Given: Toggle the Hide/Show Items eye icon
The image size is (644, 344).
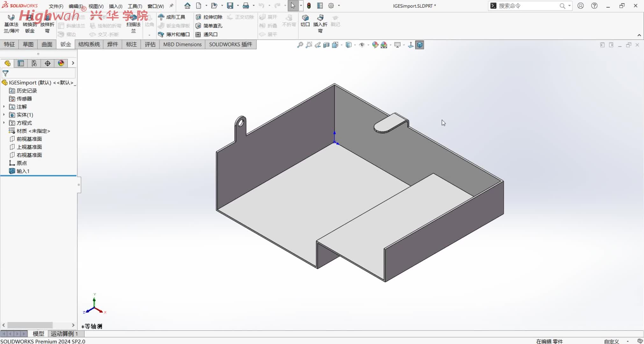Looking at the screenshot, I should pyautogui.click(x=362, y=45).
